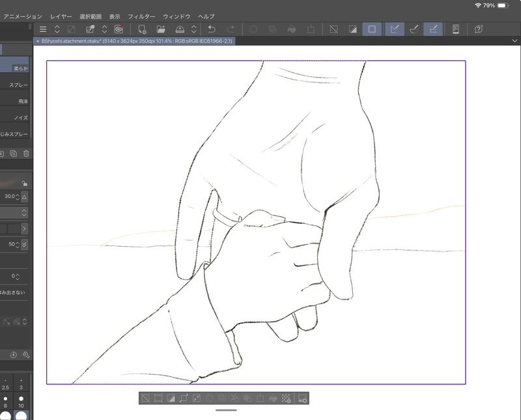
Task: Click Scale/Rotate transform icon in top toolbar
Action: click(x=311, y=29)
